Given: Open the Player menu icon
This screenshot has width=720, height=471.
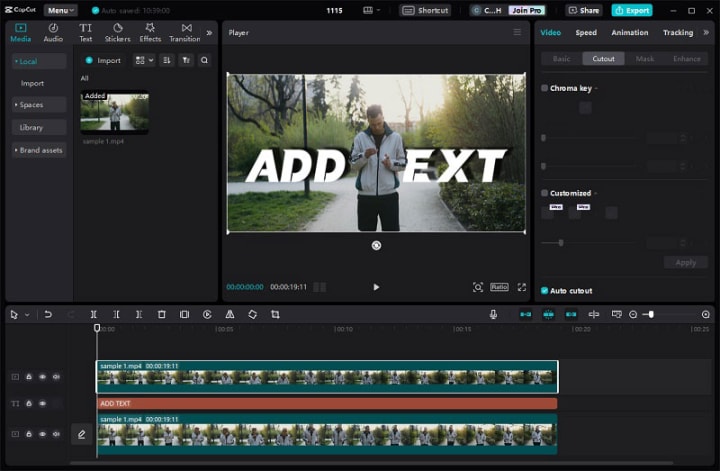Looking at the screenshot, I should 517,32.
